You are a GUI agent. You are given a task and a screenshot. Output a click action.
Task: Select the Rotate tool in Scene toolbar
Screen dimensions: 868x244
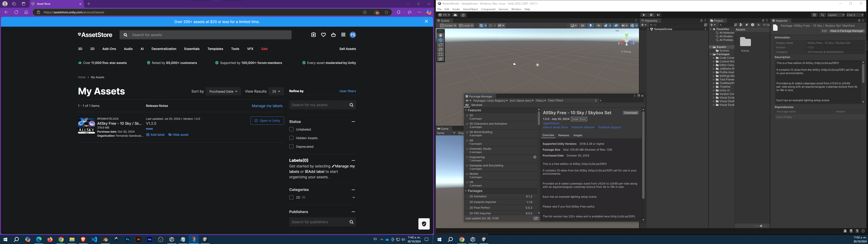[x=440, y=45]
